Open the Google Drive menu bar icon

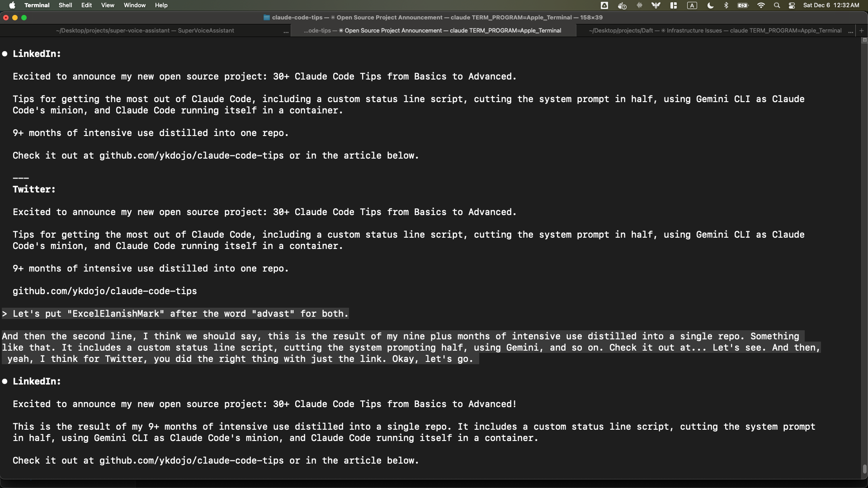pyautogui.click(x=604, y=5)
